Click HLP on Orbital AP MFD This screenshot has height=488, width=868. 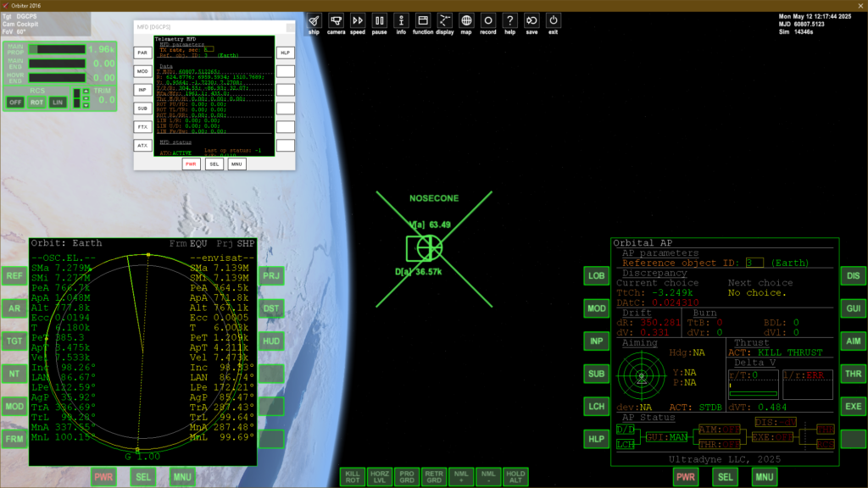click(596, 439)
